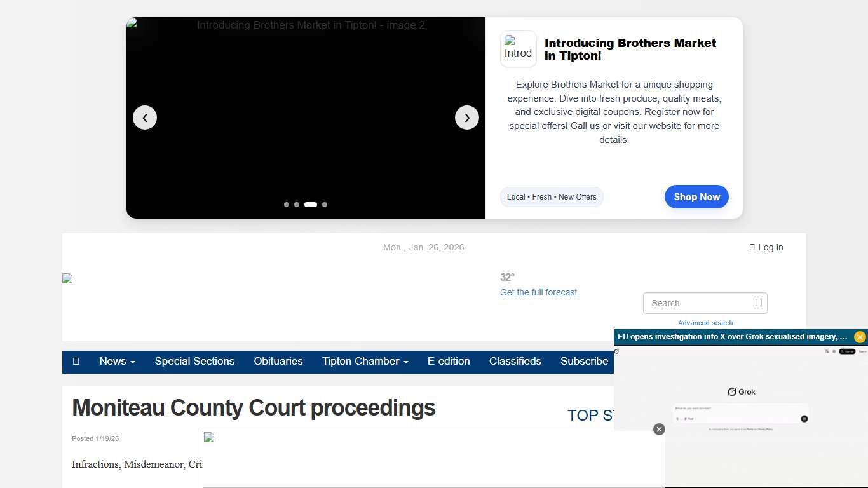Open the Obituaries section
The image size is (868, 488).
coord(278,361)
